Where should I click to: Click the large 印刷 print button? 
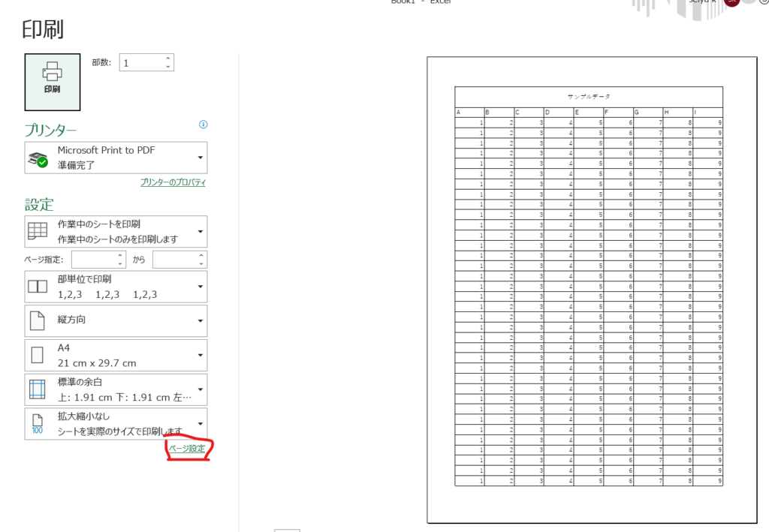point(52,81)
